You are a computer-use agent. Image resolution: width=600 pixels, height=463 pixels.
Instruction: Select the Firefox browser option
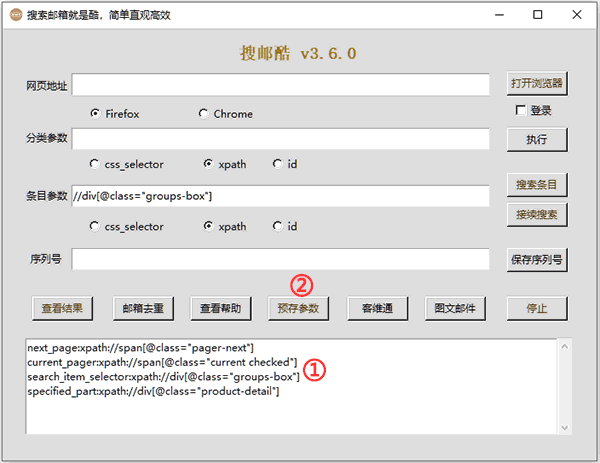[96, 114]
